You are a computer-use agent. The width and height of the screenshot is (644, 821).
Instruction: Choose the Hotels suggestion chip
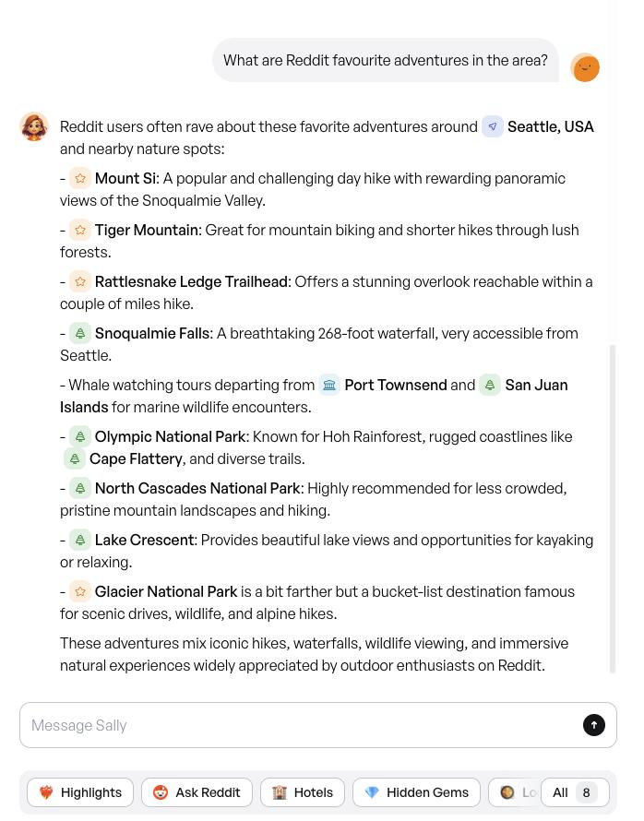tap(303, 792)
